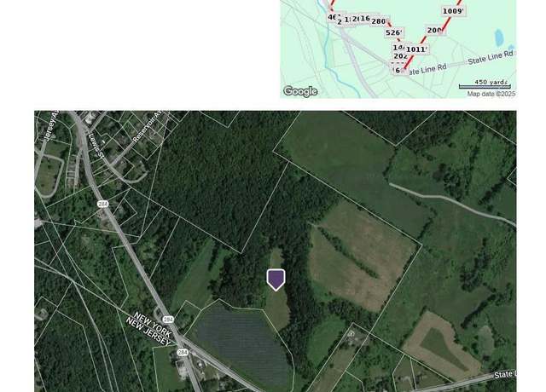
Task: Click the 284 shield beside the solar field
Action: tap(168, 319)
